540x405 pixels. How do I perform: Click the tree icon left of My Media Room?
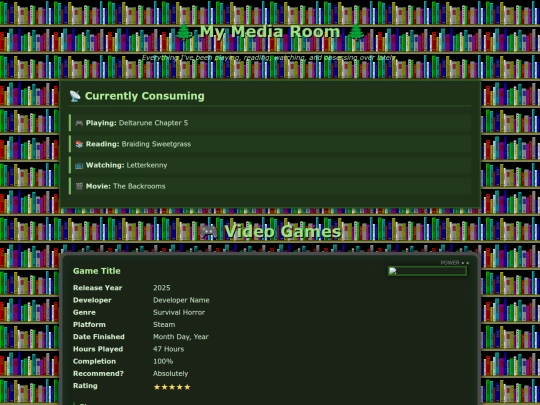184,31
